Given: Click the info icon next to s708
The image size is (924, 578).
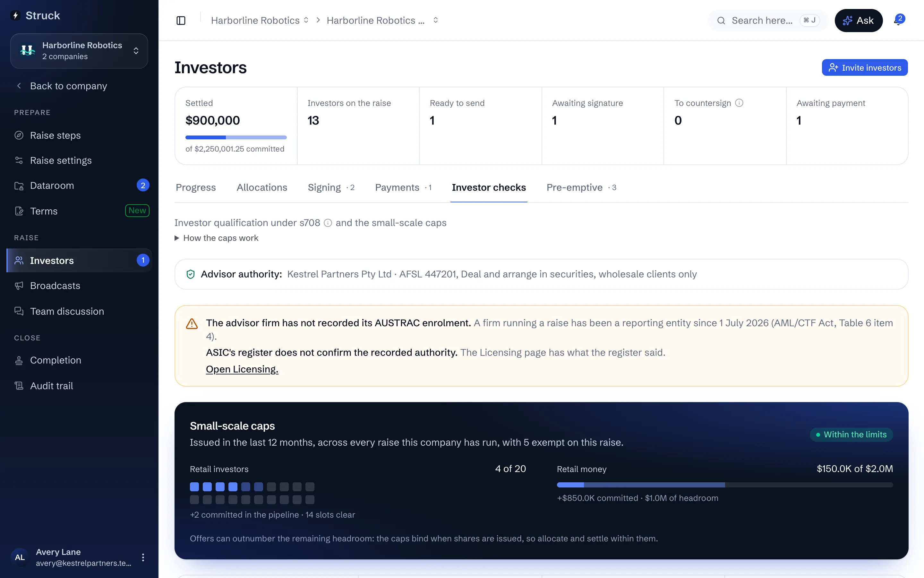Looking at the screenshot, I should 328,223.
